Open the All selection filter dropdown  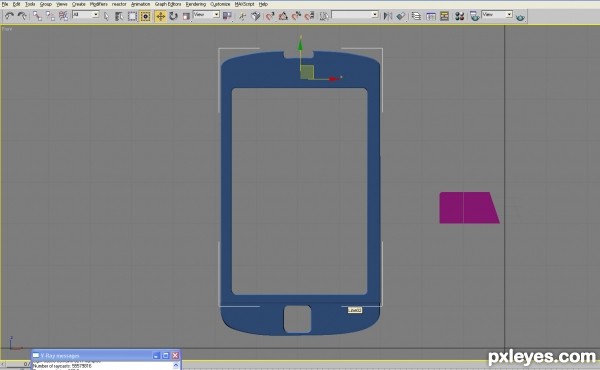point(86,15)
